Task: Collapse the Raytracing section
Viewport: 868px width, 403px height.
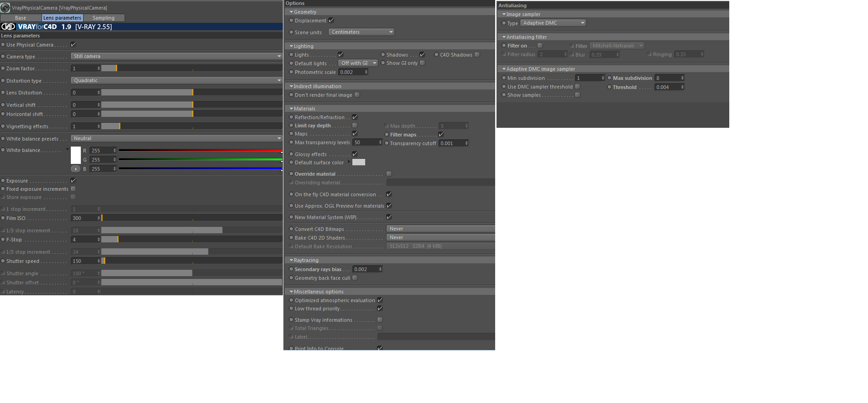Action: tap(291, 260)
